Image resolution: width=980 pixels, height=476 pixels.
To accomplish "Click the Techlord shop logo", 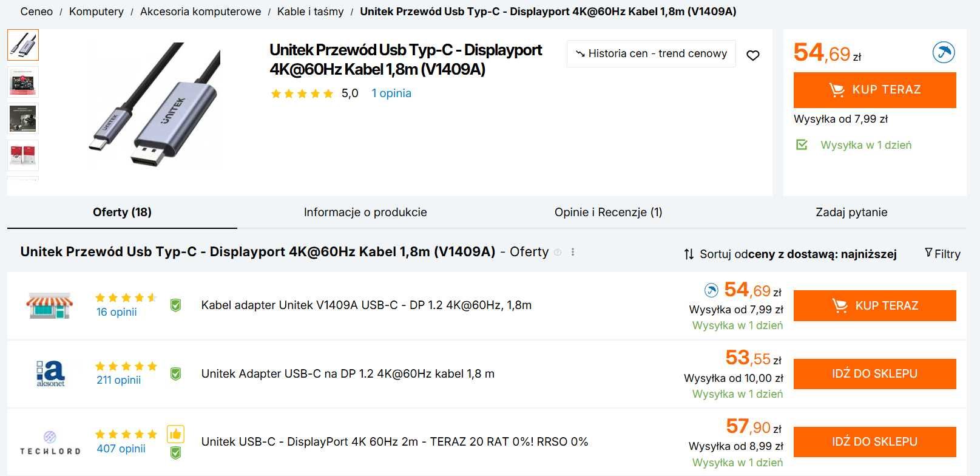I will pyautogui.click(x=50, y=443).
